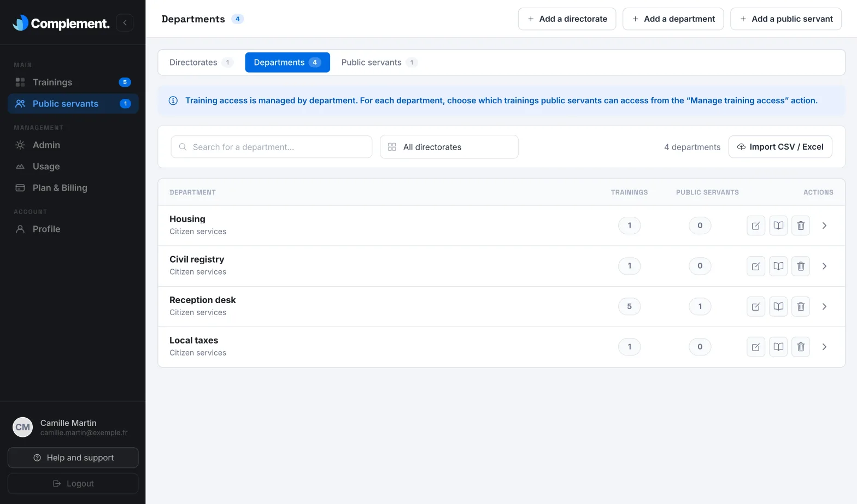Open training access for Reception desk

click(778, 306)
